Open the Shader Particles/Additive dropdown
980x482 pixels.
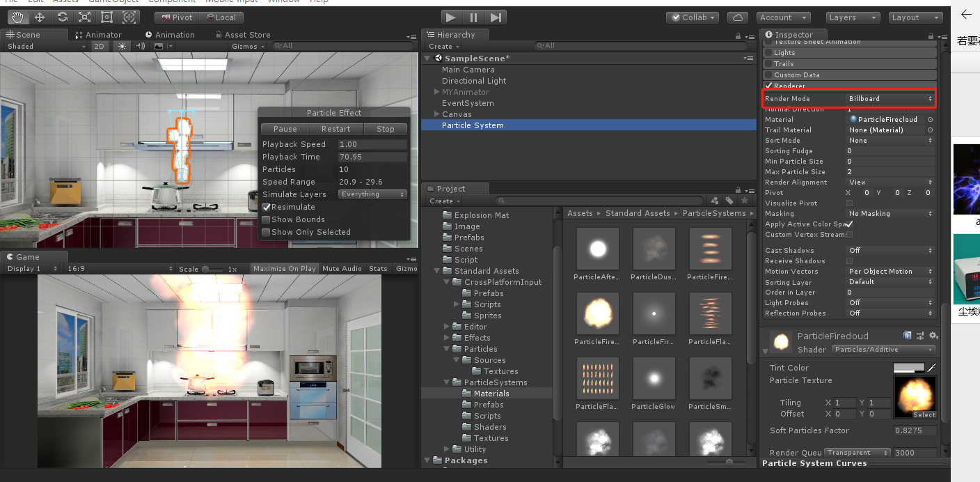point(883,350)
